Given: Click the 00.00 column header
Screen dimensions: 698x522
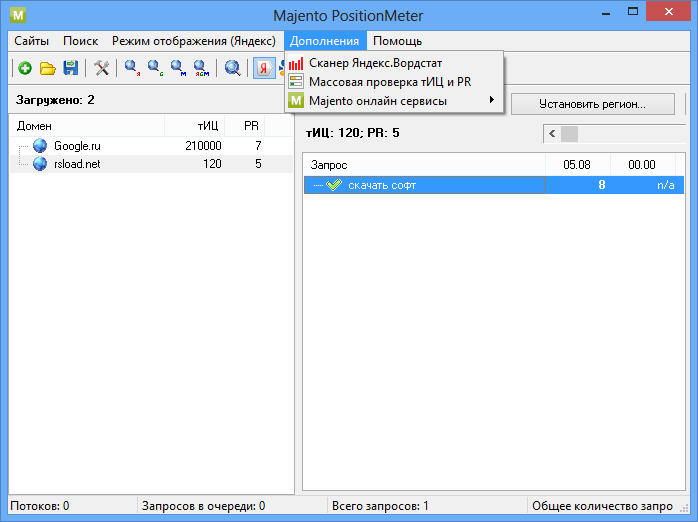Looking at the screenshot, I should [642, 165].
